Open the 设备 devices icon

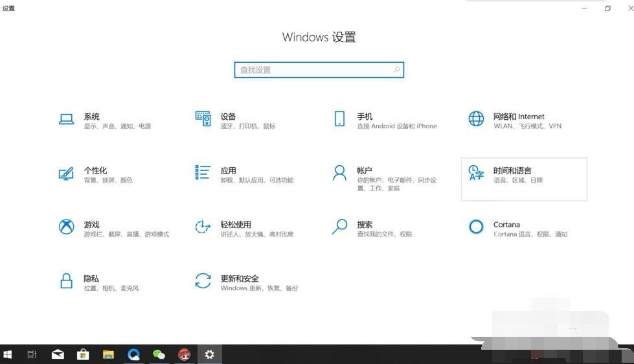203,119
